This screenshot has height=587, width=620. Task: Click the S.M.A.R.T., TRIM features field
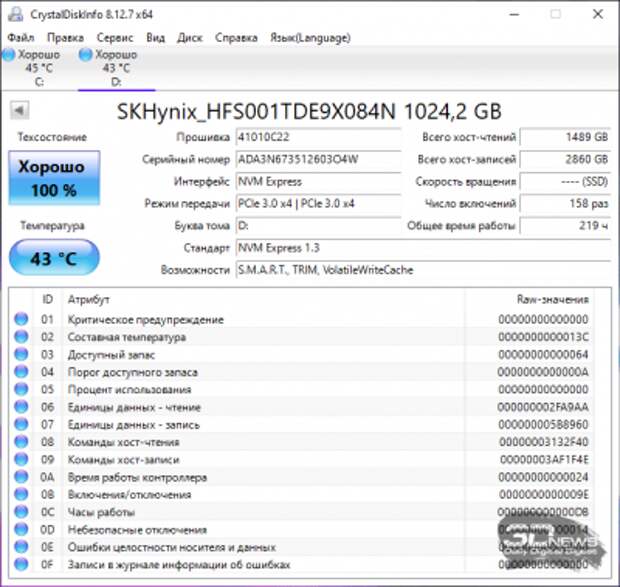[423, 270]
